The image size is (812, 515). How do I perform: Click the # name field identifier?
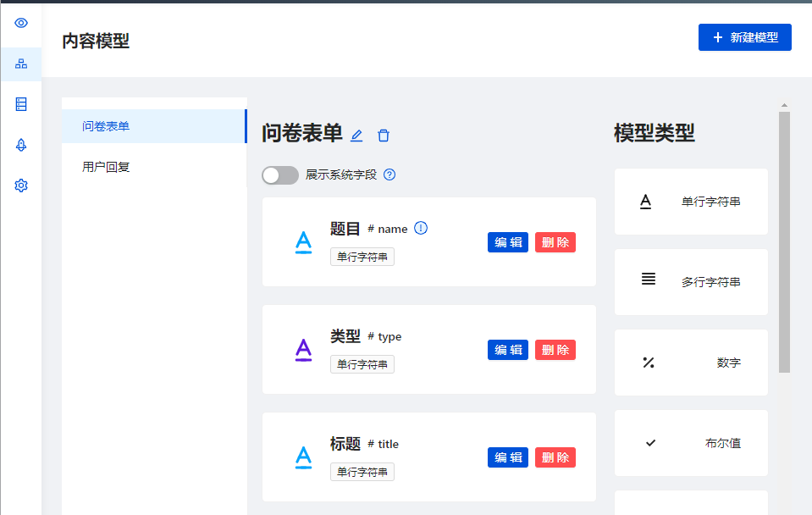pos(387,229)
